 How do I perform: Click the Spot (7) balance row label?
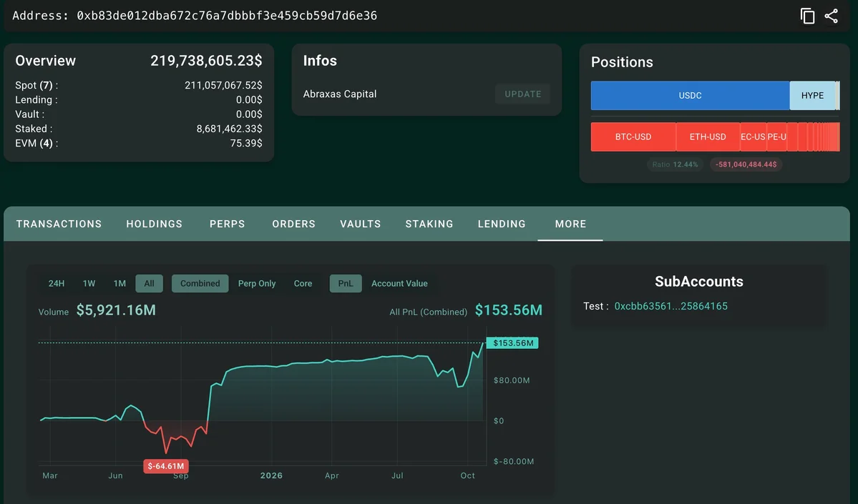coord(36,85)
